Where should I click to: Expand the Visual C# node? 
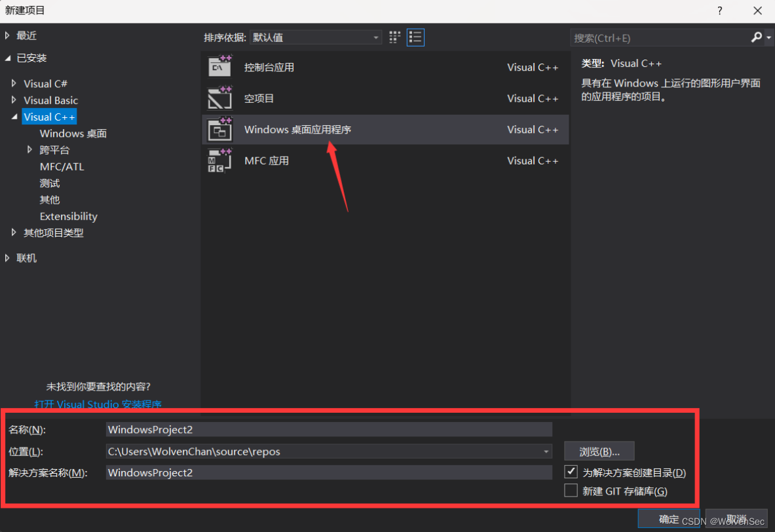click(14, 83)
